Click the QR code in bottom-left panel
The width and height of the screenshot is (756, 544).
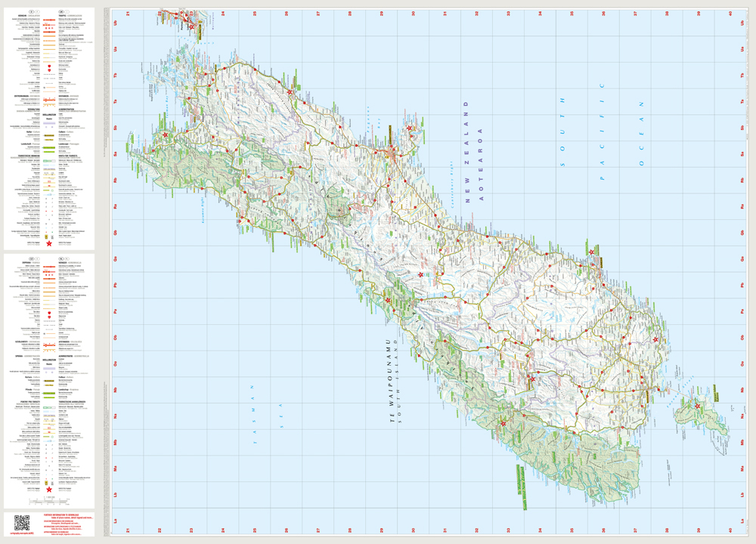point(22,523)
